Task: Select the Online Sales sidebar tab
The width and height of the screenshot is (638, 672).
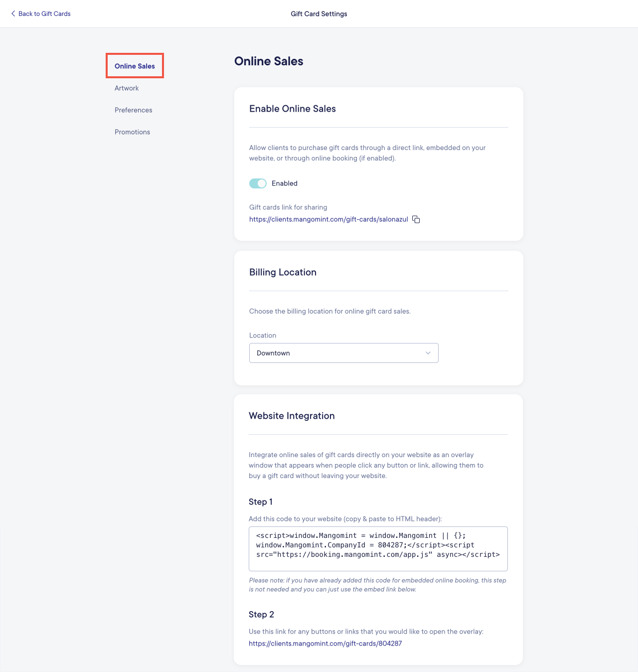Action: pos(135,66)
